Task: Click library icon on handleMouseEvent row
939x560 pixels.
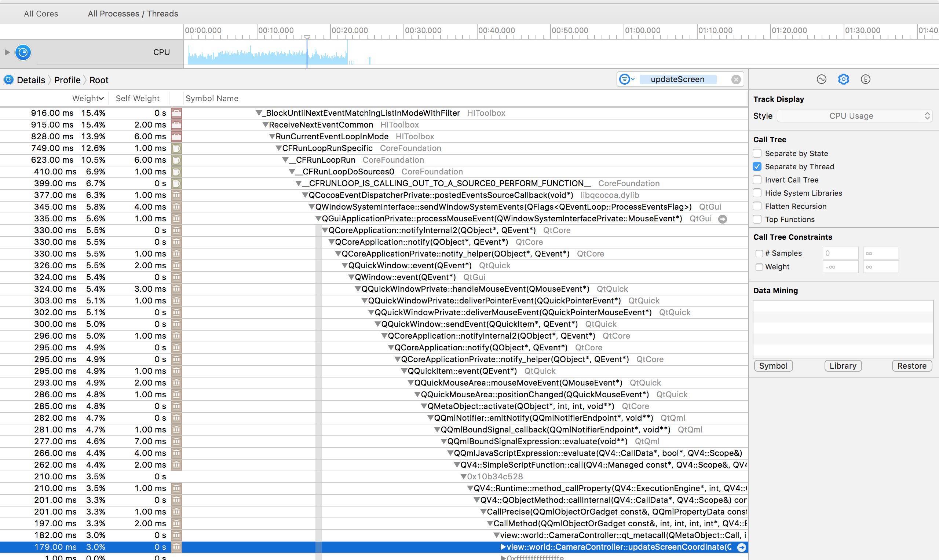Action: coord(176,289)
